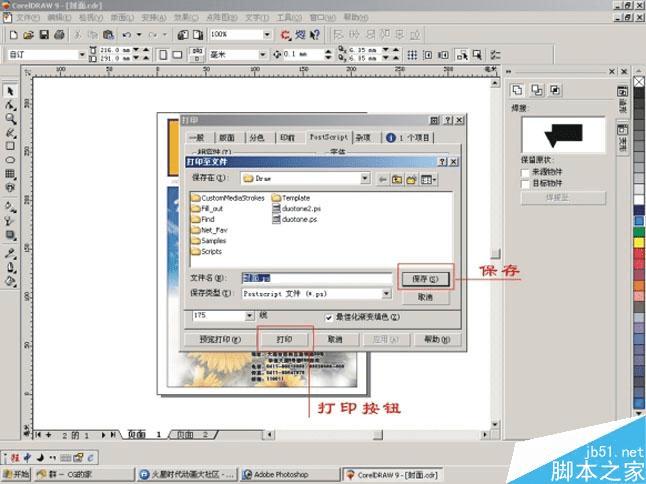The width and height of the screenshot is (646, 484).
Task: Open the 文件(F) menu
Action: tap(28, 17)
